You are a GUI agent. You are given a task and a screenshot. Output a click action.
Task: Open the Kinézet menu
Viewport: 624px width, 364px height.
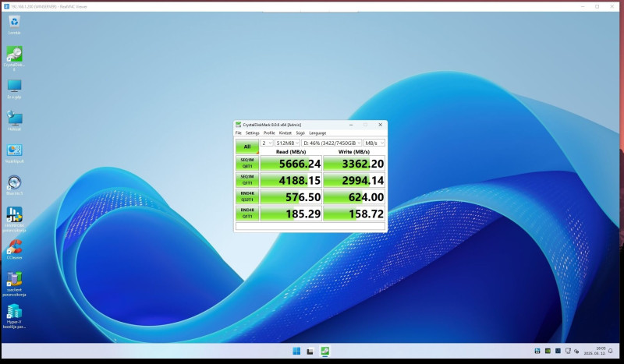[x=285, y=133]
